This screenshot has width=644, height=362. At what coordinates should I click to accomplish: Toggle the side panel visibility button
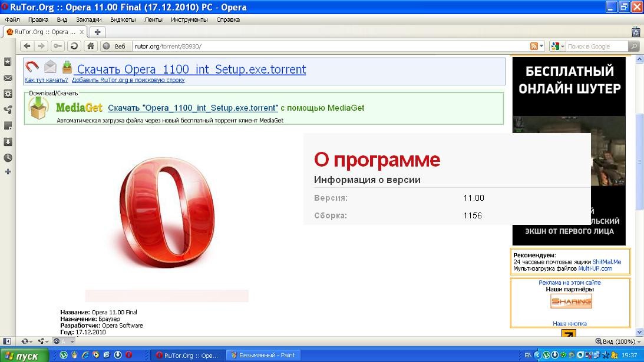click(8, 341)
